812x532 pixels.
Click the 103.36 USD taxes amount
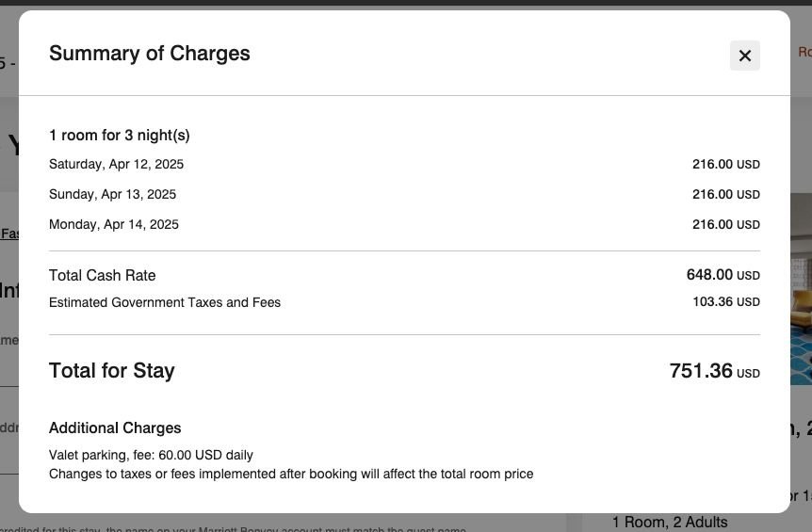725,303
